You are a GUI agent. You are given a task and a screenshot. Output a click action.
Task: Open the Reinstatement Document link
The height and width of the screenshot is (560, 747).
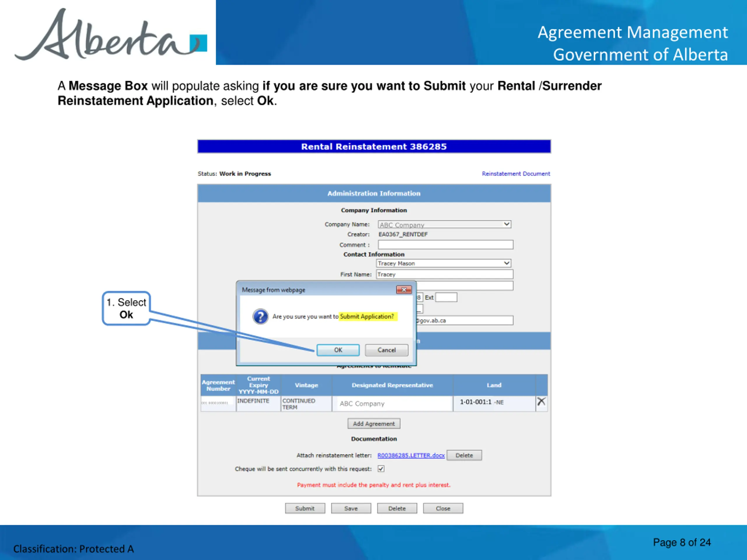coord(516,174)
